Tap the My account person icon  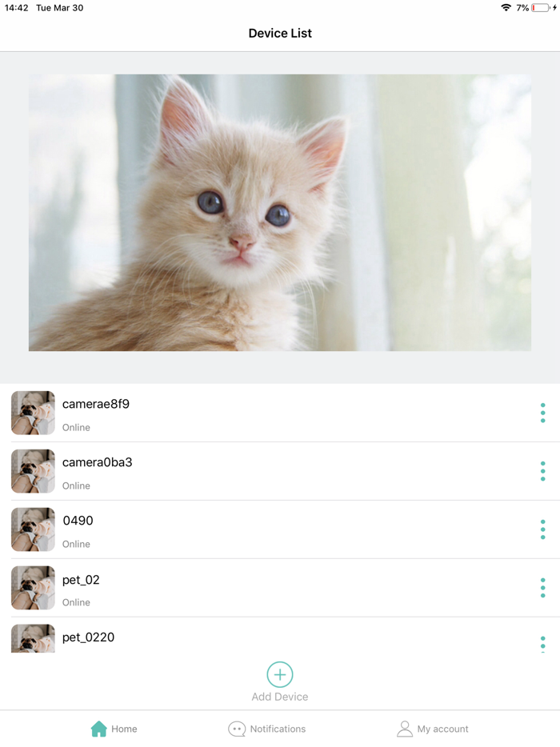[405, 729]
